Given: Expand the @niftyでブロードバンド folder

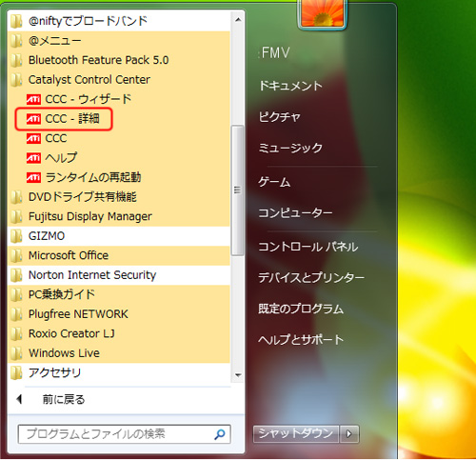Looking at the screenshot, I should [x=119, y=21].
